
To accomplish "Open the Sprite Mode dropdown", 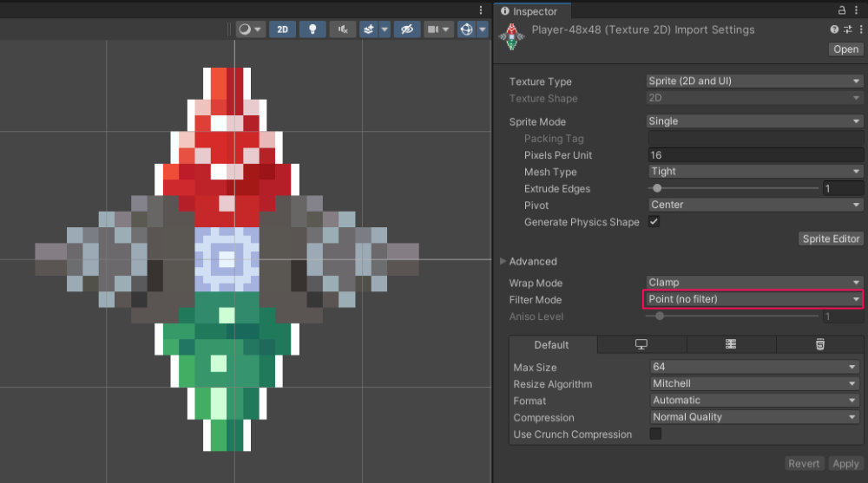I will coord(754,121).
